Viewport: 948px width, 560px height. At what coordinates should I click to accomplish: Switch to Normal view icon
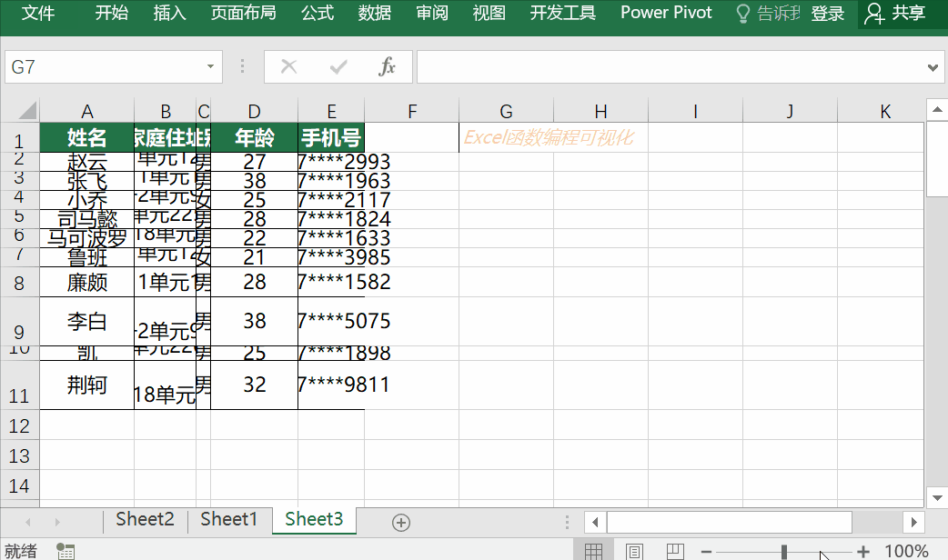[x=593, y=551]
